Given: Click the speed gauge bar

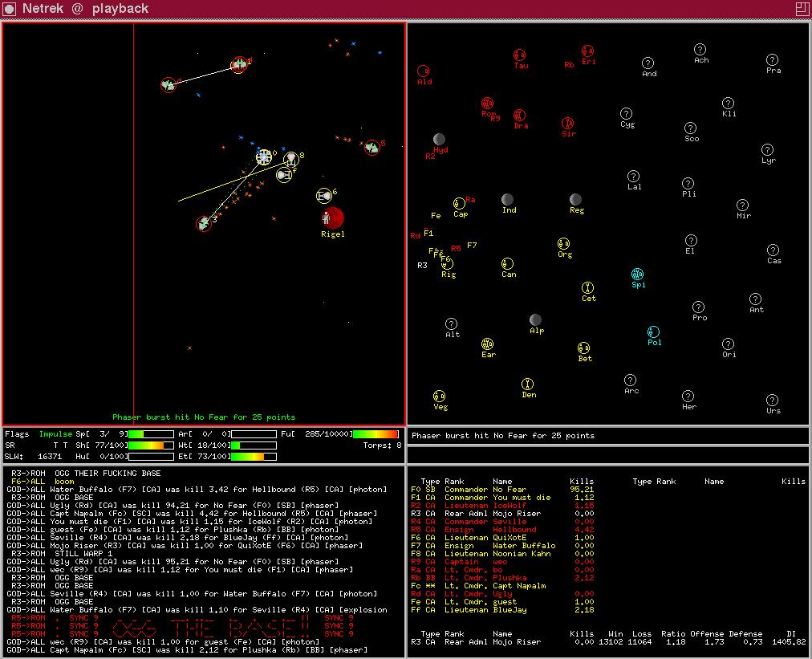Looking at the screenshot, I should [151, 434].
